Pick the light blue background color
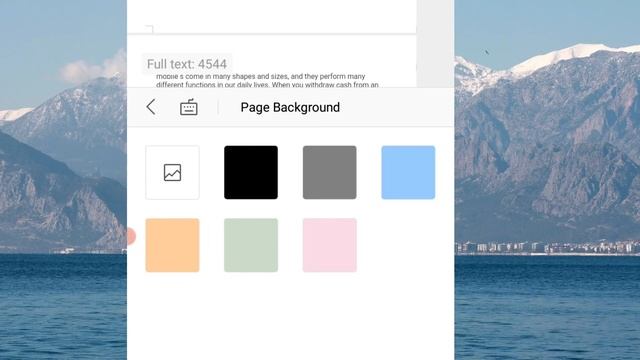Screen dimensions: 640x360 coord(408,172)
